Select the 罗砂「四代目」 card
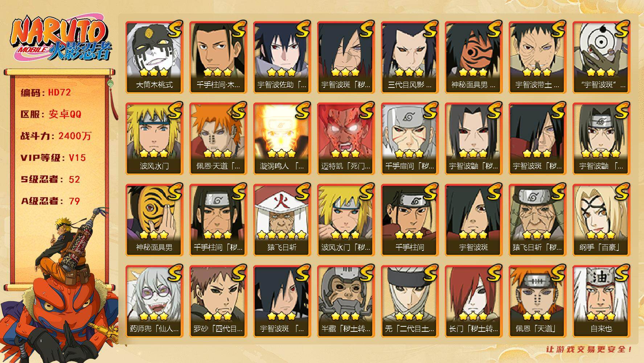 pos(218,301)
